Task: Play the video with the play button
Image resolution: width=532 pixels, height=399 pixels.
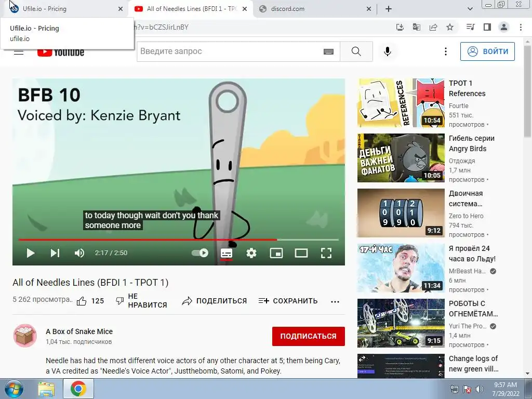Action: click(31, 253)
